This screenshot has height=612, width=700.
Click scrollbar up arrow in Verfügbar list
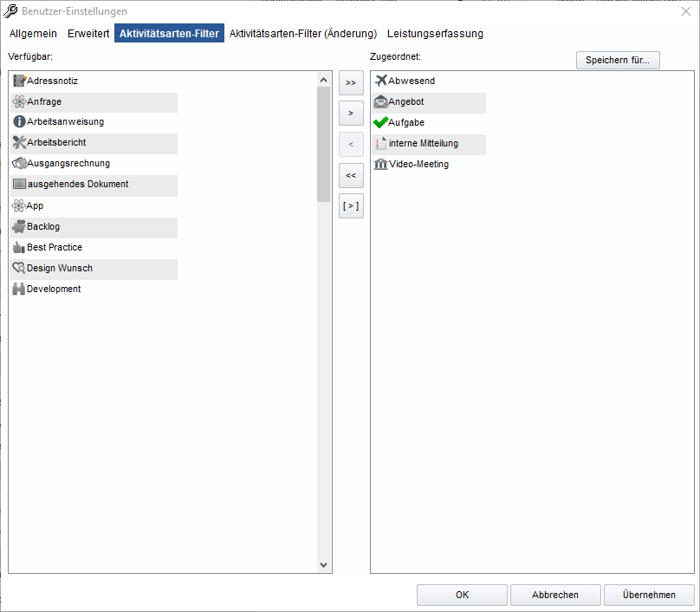[x=324, y=80]
